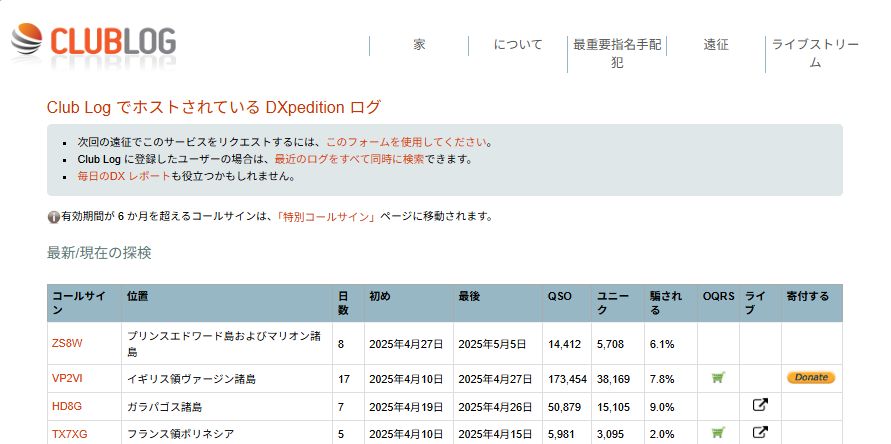891x444 pixels.
Task: Click the info icon beside 有効期間 note
Action: point(53,217)
